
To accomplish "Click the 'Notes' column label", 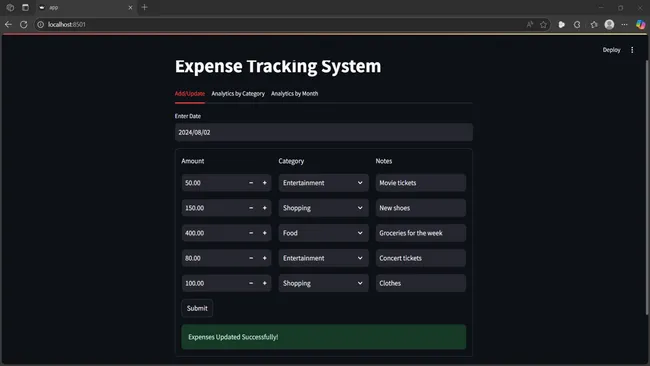I will 384,161.
